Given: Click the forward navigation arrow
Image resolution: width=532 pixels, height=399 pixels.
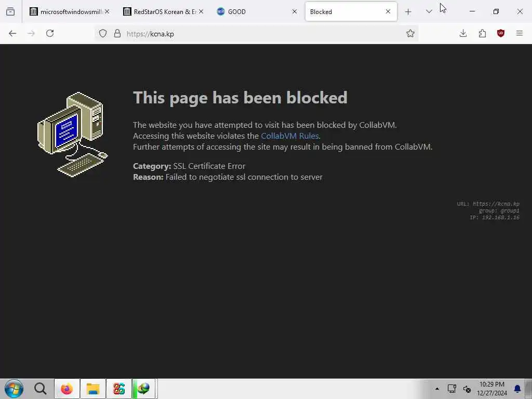Looking at the screenshot, I should 31,33.
